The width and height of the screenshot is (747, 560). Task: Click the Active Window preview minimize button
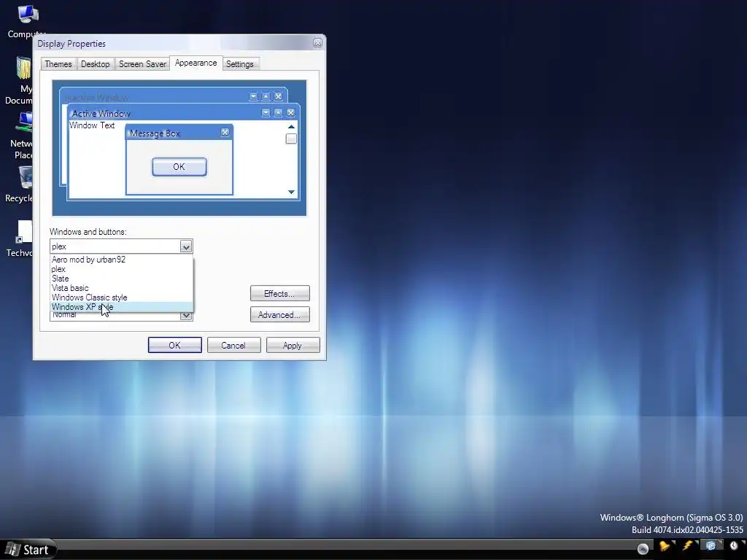coord(266,112)
